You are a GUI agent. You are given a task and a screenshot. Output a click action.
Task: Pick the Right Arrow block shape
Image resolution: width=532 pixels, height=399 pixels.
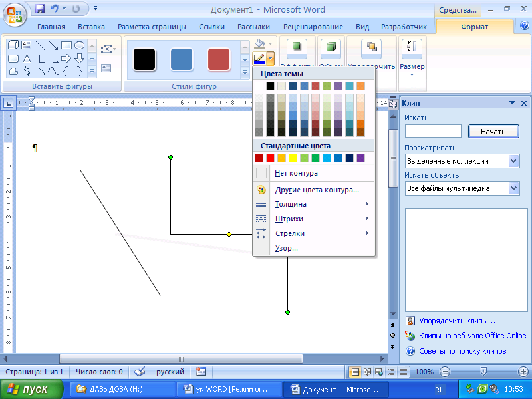coord(66,59)
